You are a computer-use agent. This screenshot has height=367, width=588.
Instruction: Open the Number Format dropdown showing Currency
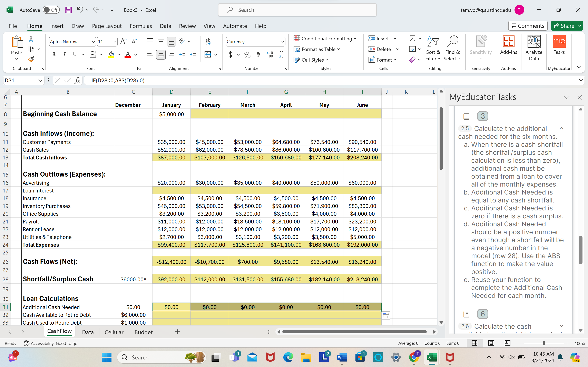coord(255,42)
